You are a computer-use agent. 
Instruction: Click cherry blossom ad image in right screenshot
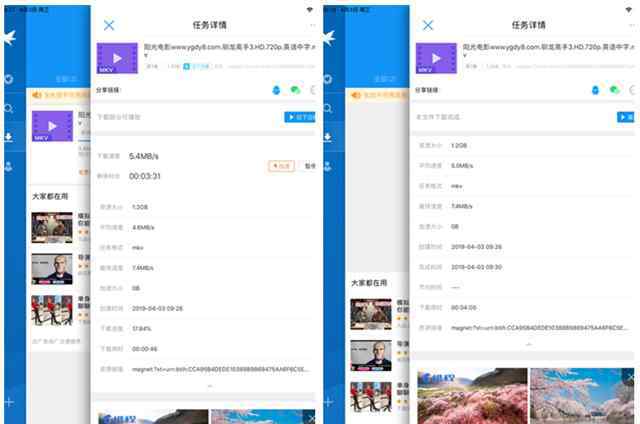582,396
